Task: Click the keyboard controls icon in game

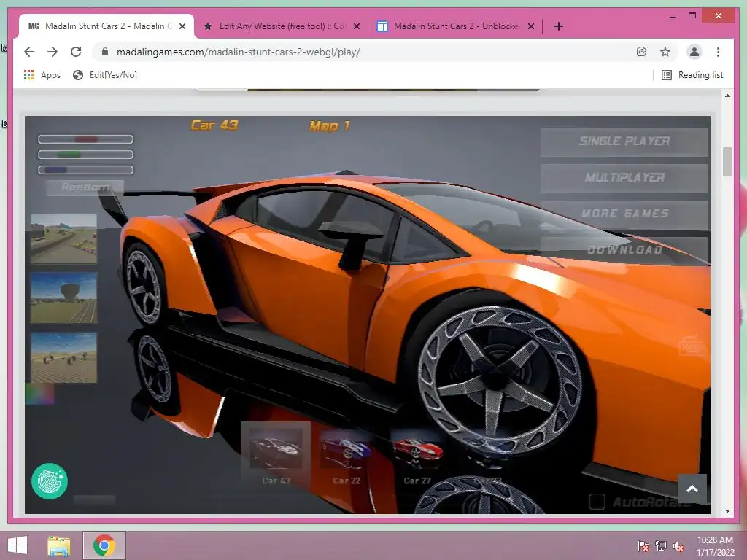Action: click(692, 346)
